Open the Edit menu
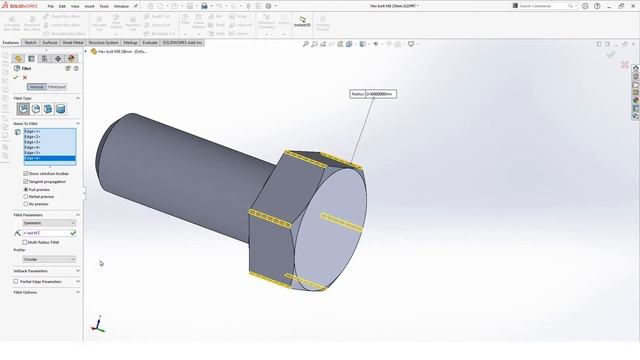 point(62,7)
